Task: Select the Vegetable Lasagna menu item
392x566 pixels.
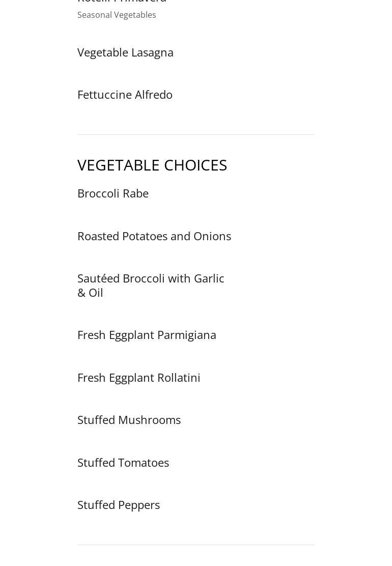Action: [125, 52]
